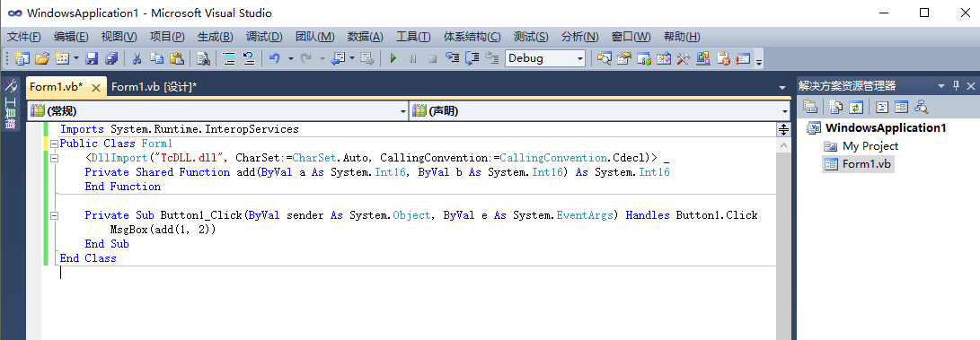Click the Undo arrow icon

pos(274,58)
